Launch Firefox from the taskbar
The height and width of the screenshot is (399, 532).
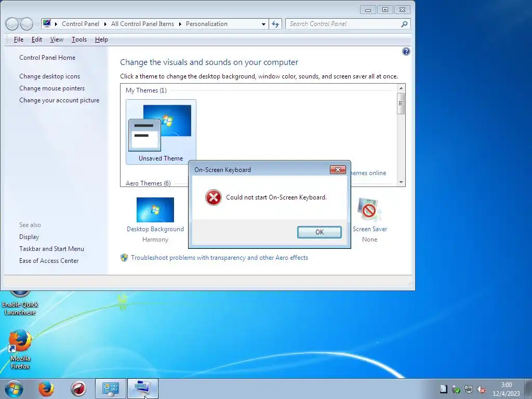[x=46, y=389]
